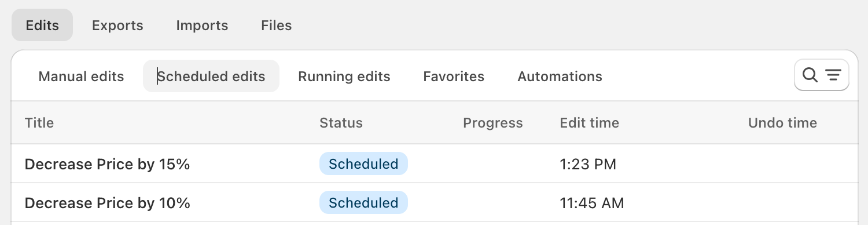Show Manual edits list
Viewport: 868px width, 225px height.
(x=81, y=77)
